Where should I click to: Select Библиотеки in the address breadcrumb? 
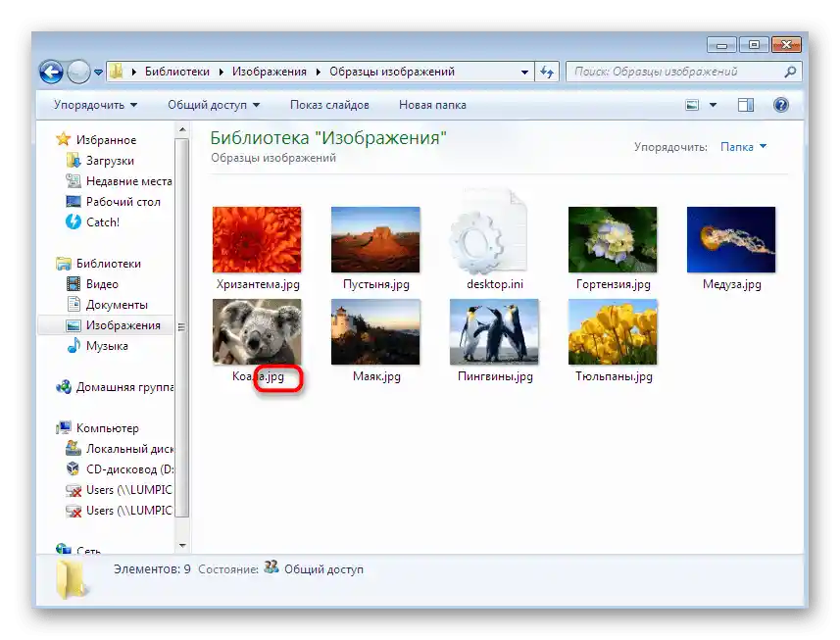tap(176, 72)
